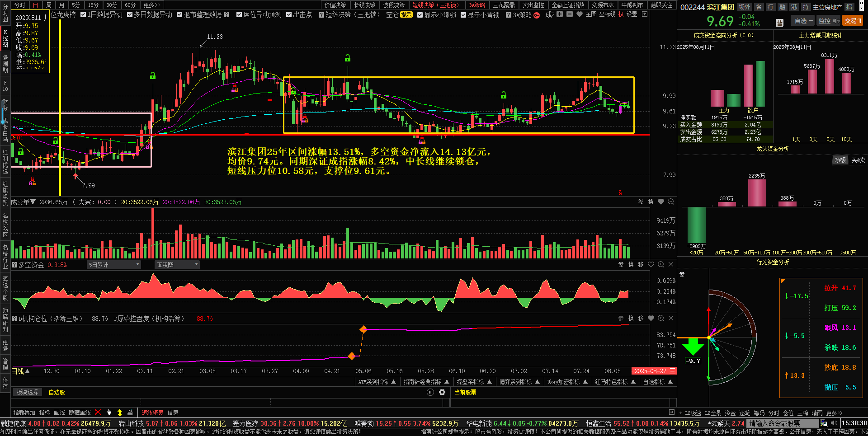Open the gear settings icon in lower panel
868x436 pixels.
(442, 392)
